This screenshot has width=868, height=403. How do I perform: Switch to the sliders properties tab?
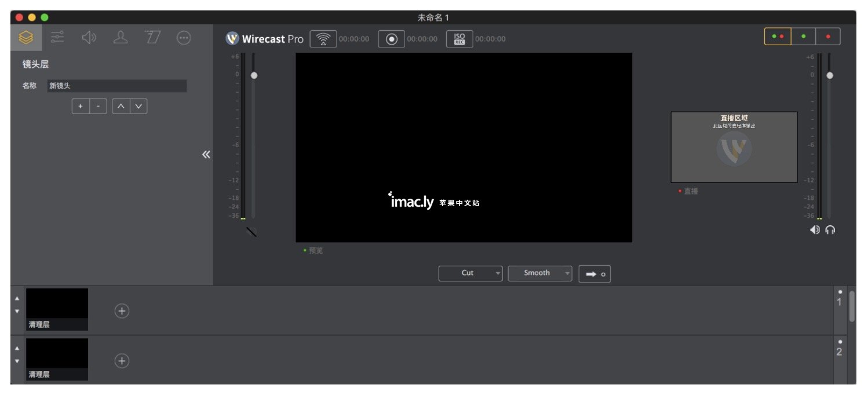point(57,38)
